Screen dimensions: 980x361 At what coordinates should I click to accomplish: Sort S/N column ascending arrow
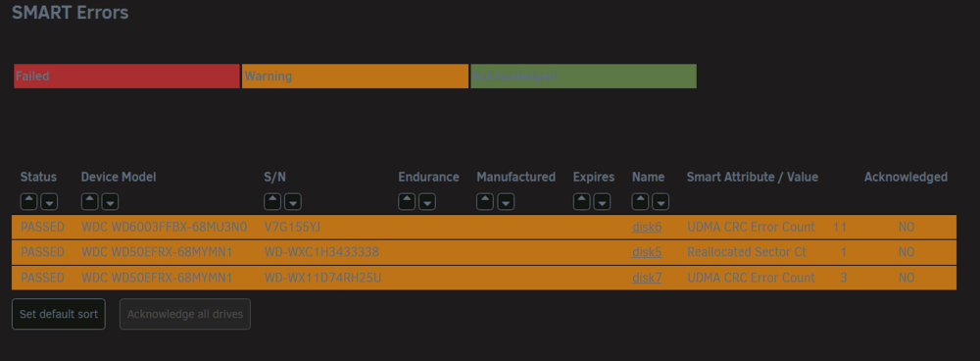pyautogui.click(x=272, y=201)
